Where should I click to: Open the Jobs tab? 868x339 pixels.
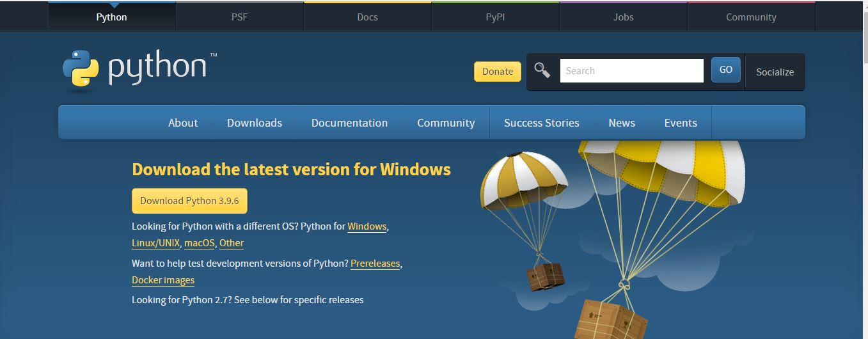(x=623, y=17)
